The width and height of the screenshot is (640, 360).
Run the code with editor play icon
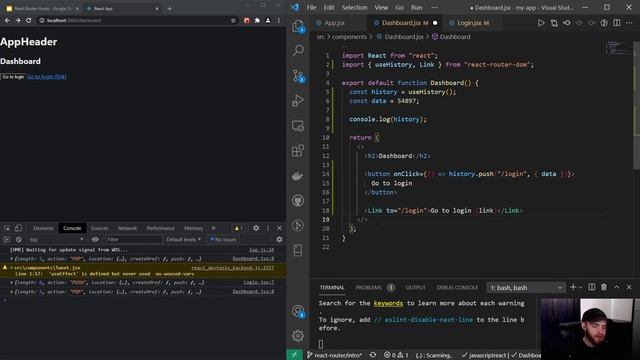click(541, 23)
